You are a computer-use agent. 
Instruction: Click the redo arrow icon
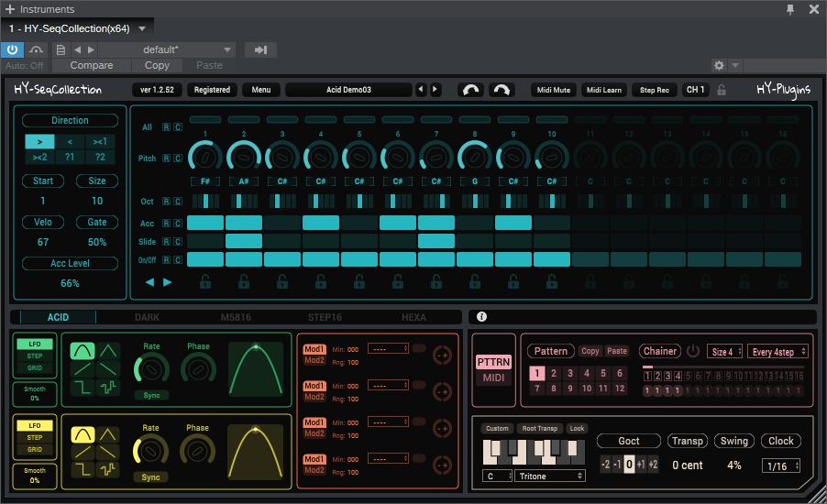502,90
